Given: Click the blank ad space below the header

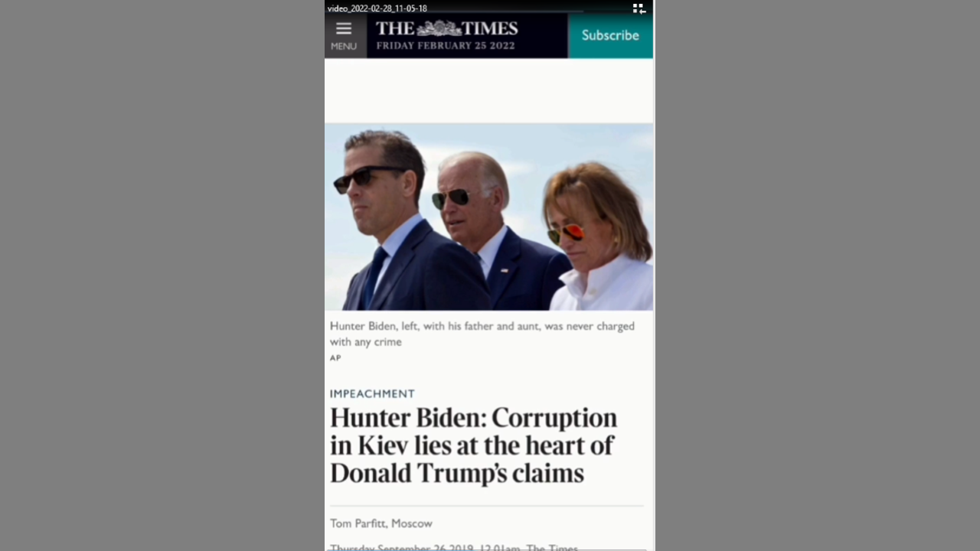Looking at the screenshot, I should (488, 90).
